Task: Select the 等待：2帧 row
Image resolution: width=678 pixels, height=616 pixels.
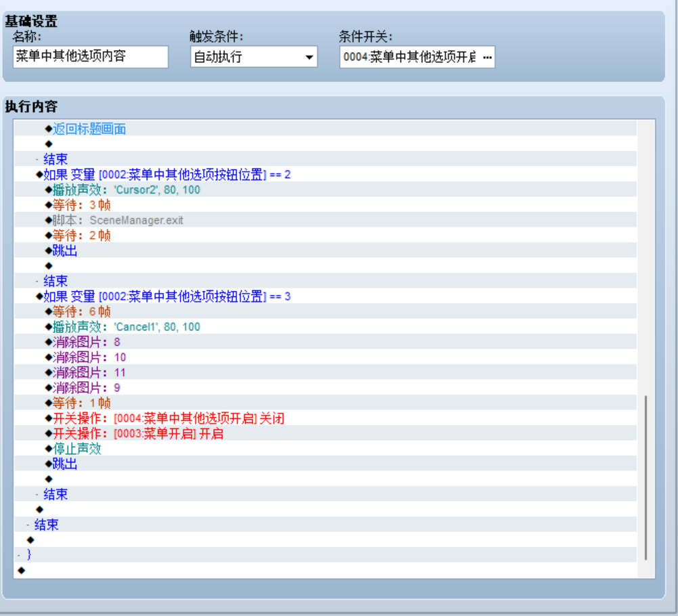Action: [325, 236]
